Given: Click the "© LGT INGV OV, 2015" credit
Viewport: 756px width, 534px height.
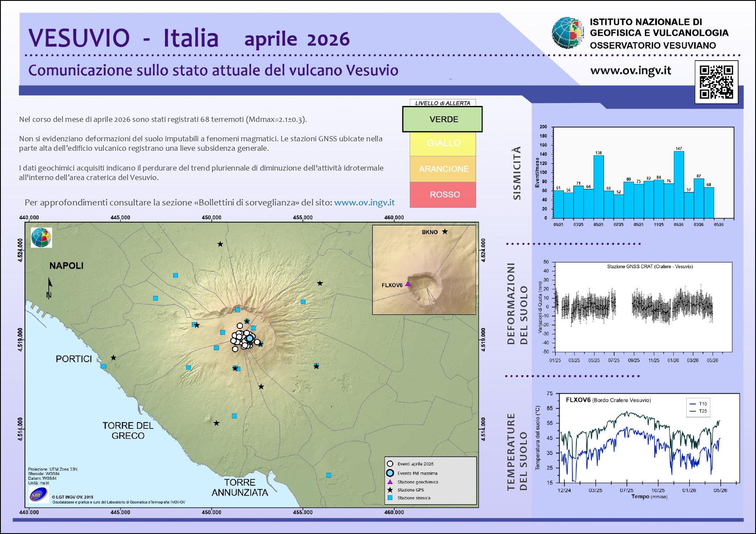Looking at the screenshot, I should (72, 497).
